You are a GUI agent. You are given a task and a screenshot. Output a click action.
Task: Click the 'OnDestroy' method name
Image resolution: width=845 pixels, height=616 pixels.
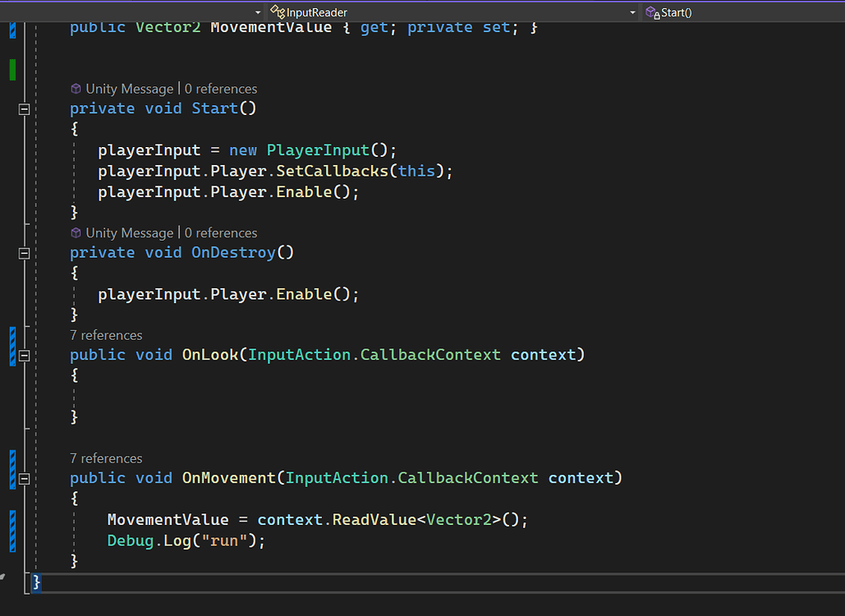coord(233,253)
